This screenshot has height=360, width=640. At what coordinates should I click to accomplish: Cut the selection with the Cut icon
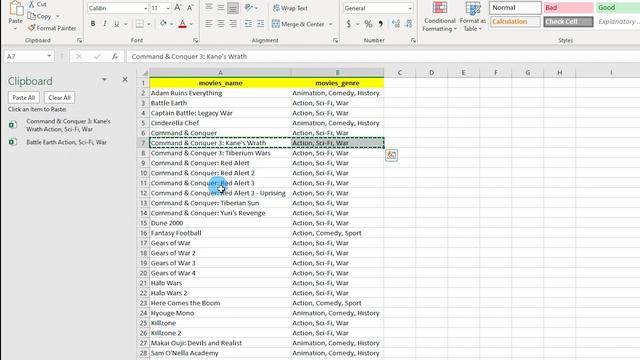[37, 4]
